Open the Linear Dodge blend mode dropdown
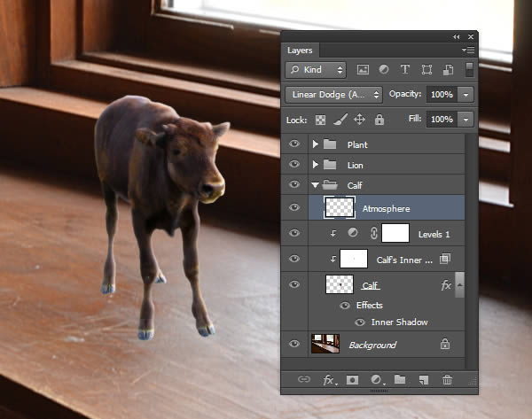532x419 pixels. 334,95
